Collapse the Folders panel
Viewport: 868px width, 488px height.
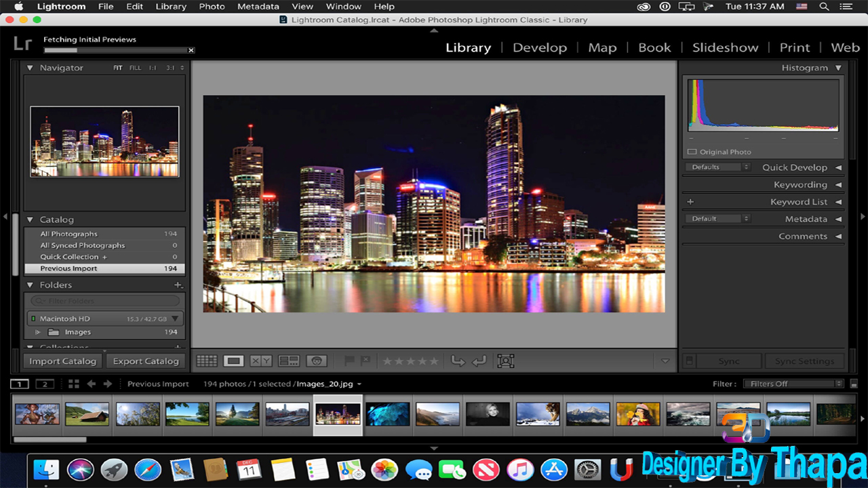click(30, 285)
